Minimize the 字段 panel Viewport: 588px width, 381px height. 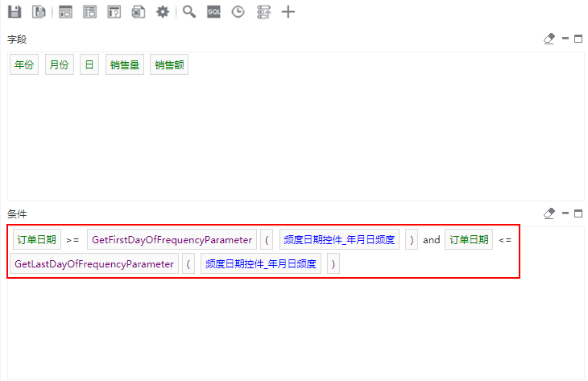565,38
